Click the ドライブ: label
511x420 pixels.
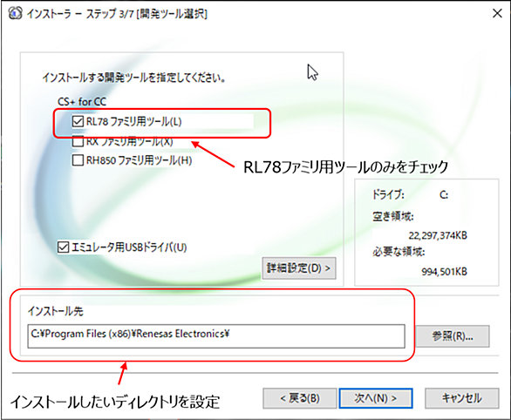click(388, 194)
